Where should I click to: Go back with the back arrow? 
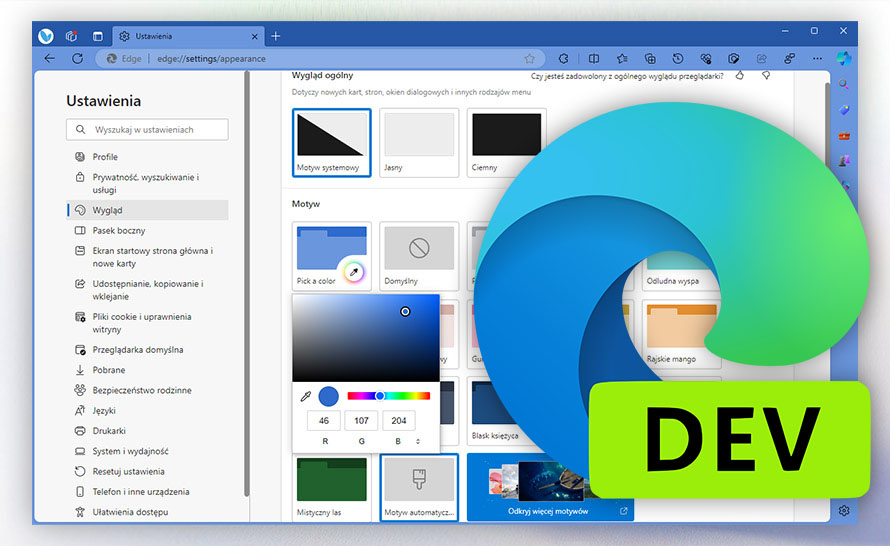(x=50, y=58)
